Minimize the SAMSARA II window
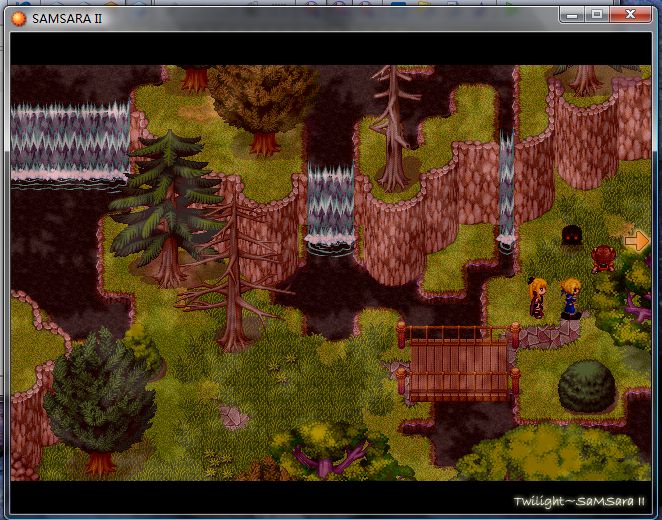Screen dimensions: 662x520 [572, 15]
